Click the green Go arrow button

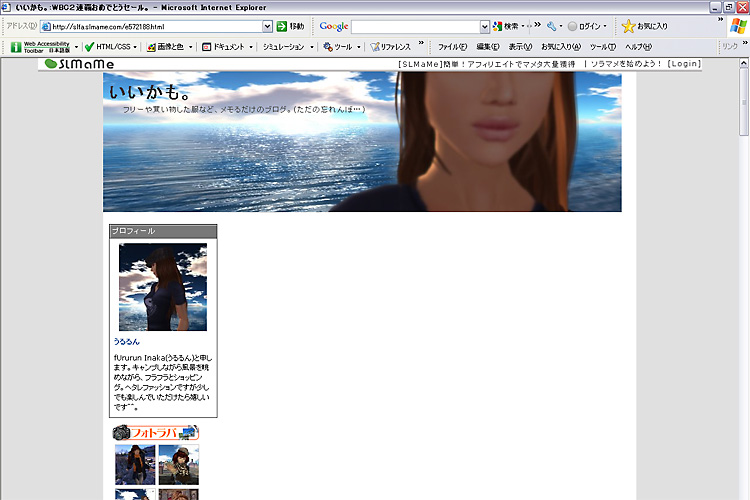tap(282, 26)
